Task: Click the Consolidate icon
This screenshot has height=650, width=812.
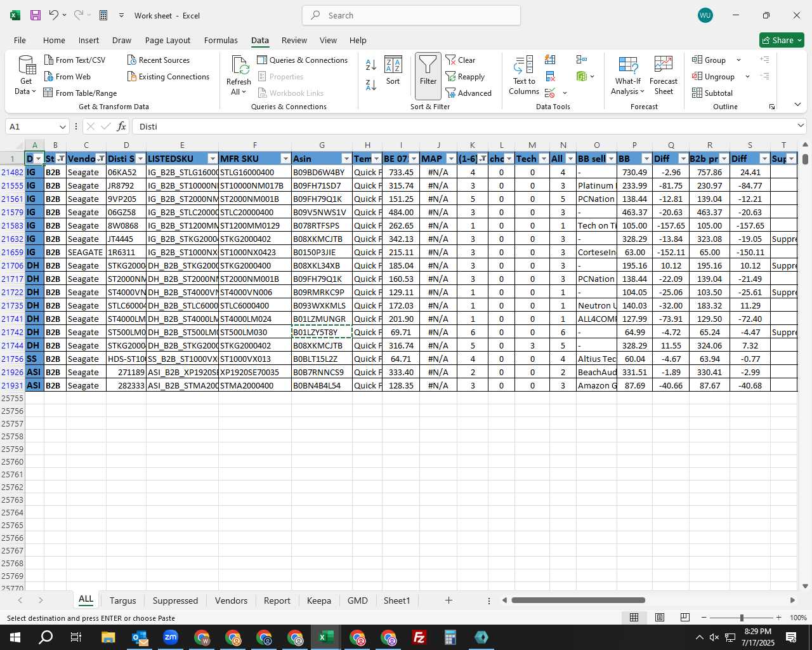Action: (581, 60)
